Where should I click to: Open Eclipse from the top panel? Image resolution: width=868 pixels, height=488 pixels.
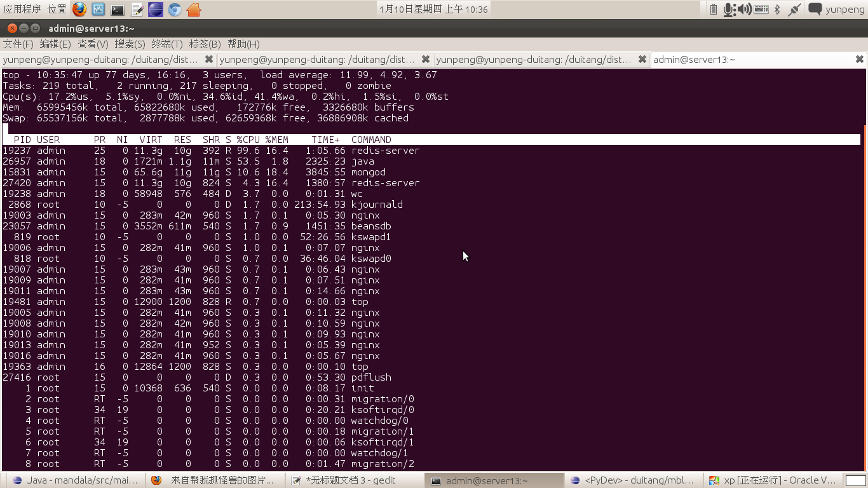coord(155,9)
